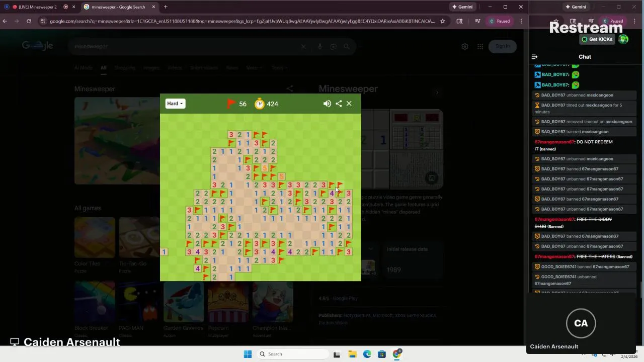Image resolution: width=644 pixels, height=362 pixels.
Task: Click 'BAD_BOY67 removed timeout on mexicangoon' entry
Action: point(583,122)
